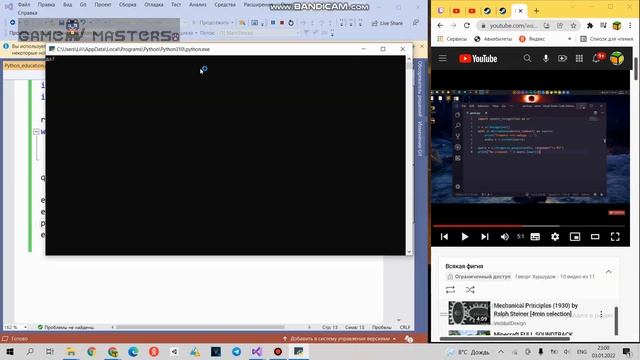
Task: Open Вид menu in Visual Studio
Action: click(67, 4)
